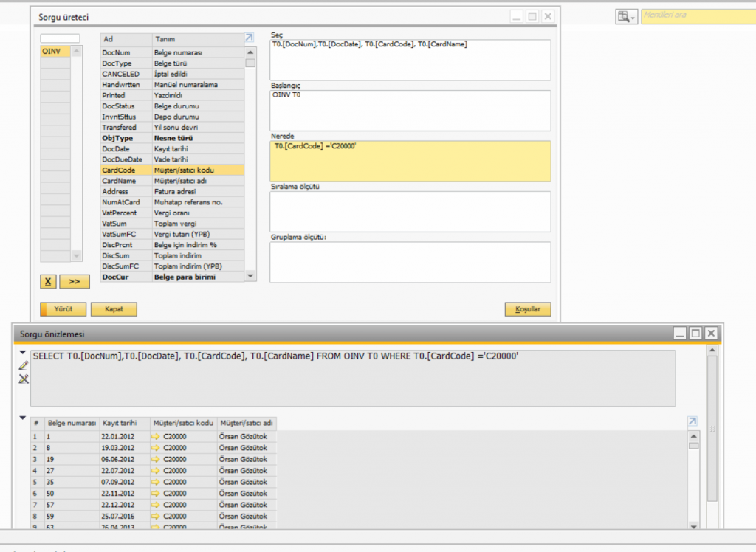Click the X remove table button
Screen dimensions: 756x552
click(47, 281)
